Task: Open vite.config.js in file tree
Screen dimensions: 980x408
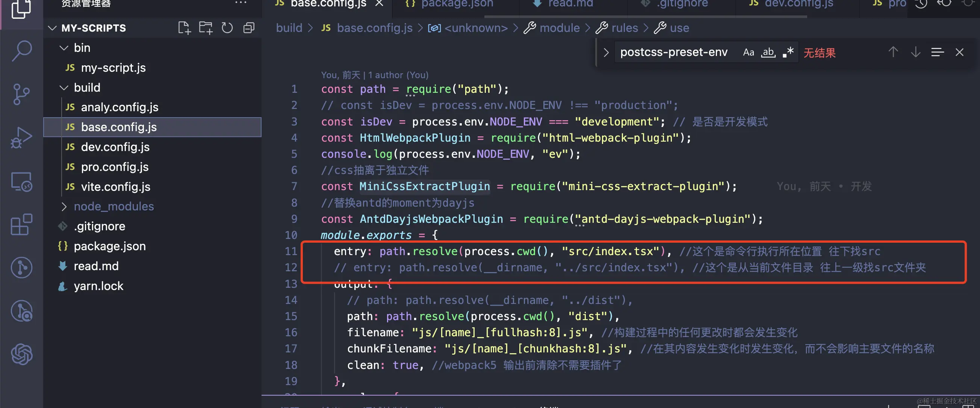Action: 115,187
